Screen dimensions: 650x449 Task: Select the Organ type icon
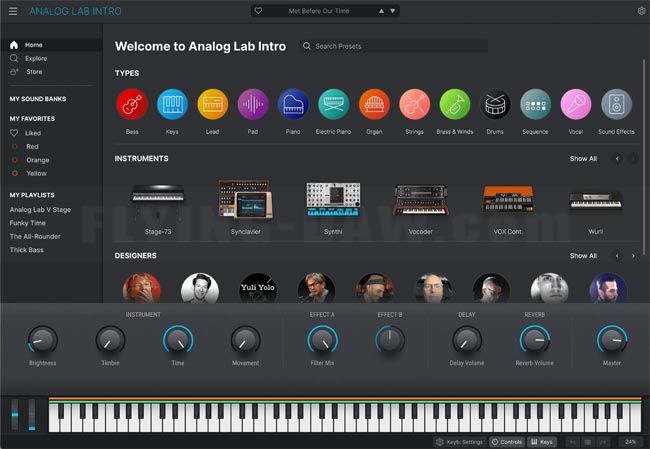374,105
